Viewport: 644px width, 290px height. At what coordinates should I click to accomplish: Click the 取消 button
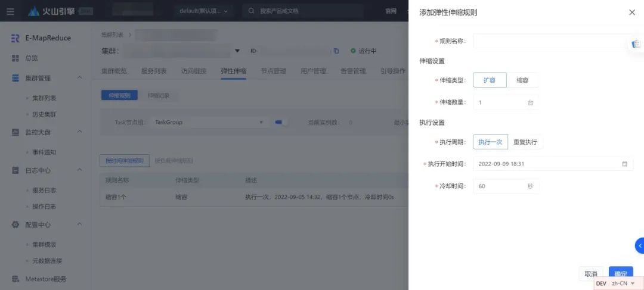590,274
